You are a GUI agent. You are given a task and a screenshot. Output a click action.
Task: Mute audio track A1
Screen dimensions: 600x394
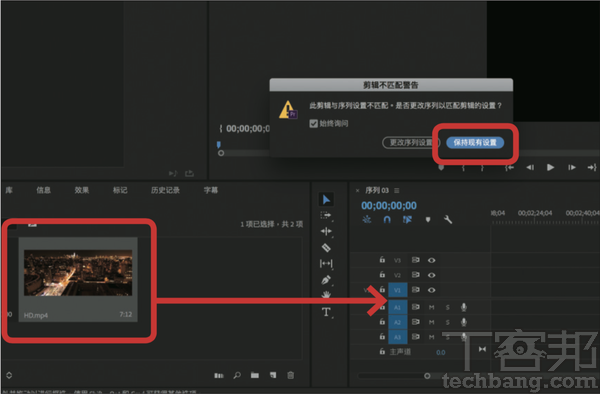click(431, 307)
